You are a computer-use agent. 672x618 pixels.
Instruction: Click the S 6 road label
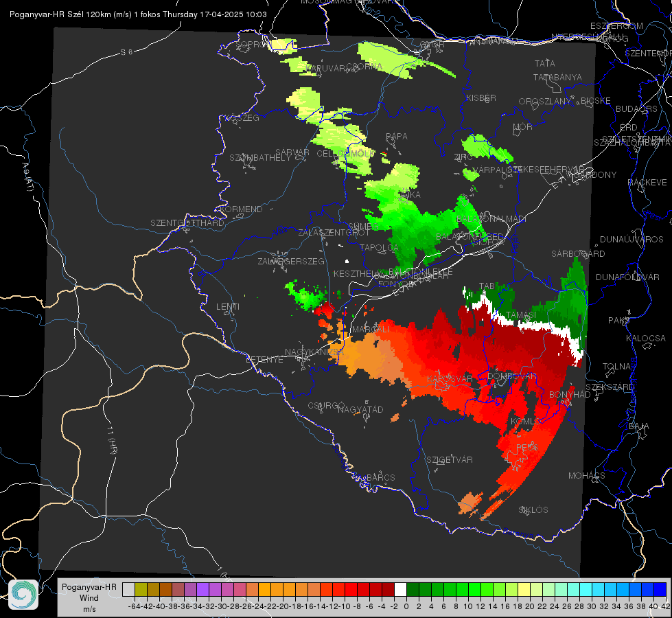pyautogui.click(x=126, y=52)
